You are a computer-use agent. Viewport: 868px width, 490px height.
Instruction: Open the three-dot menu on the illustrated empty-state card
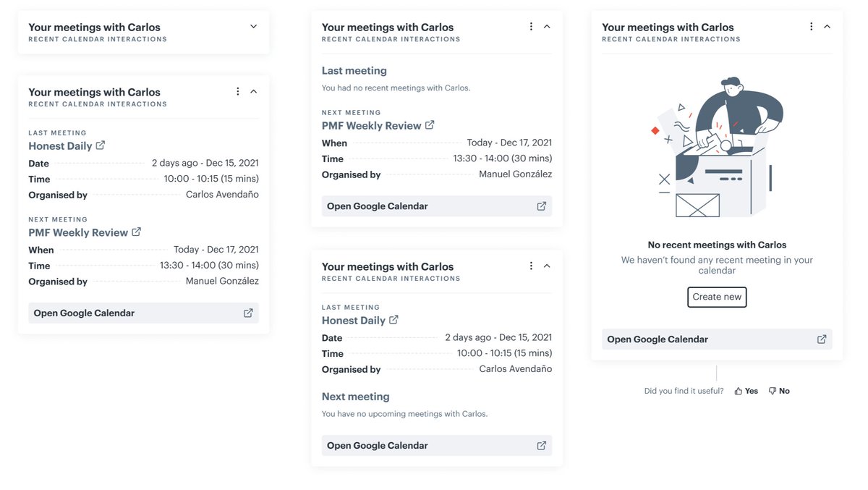812,27
